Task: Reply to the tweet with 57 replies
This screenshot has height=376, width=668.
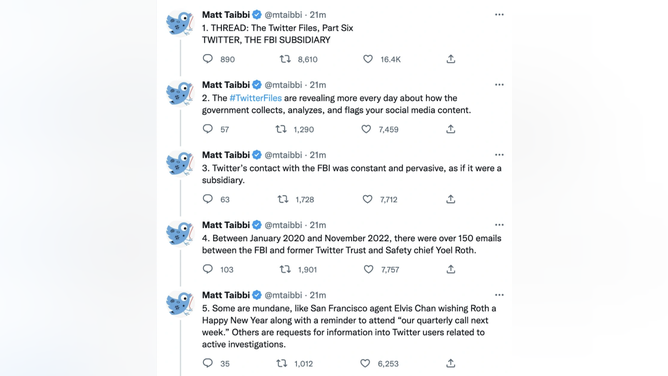Action: click(x=207, y=129)
